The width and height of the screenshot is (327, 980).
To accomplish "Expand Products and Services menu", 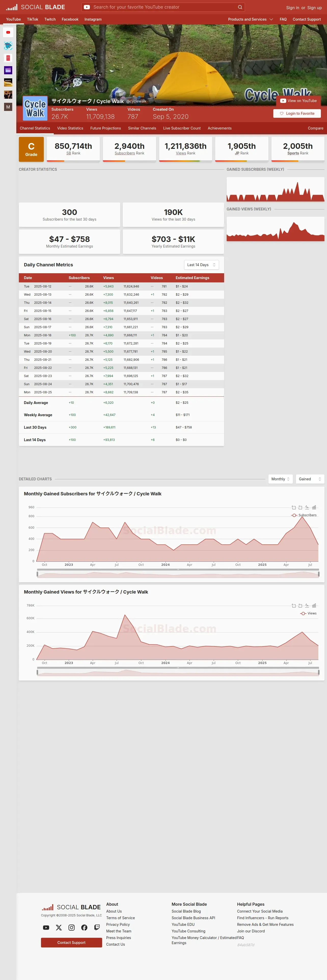I will (251, 19).
